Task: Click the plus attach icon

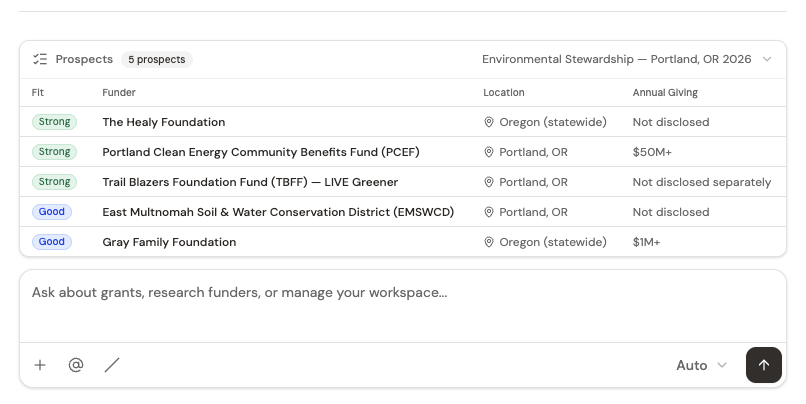Action: 40,365
